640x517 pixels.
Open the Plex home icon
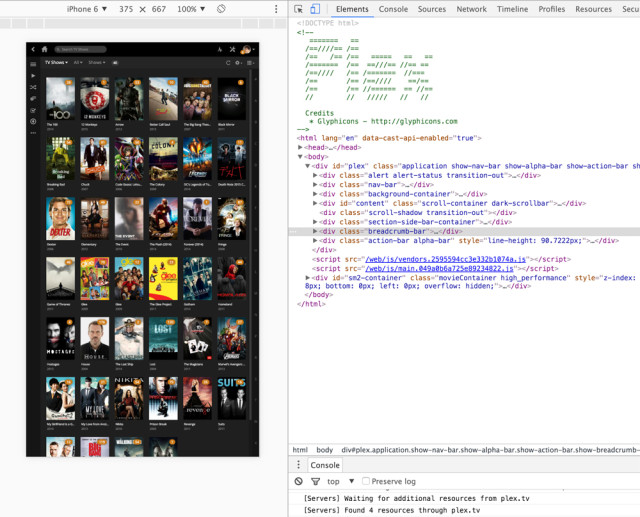[44, 49]
